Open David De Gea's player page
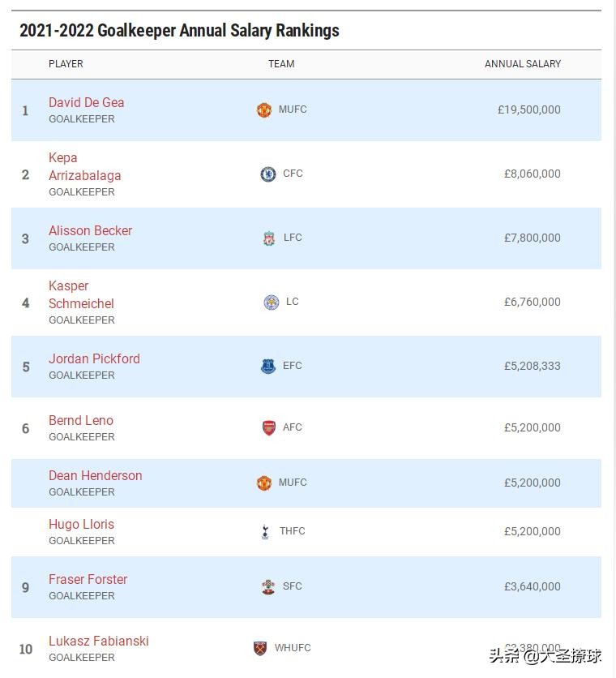 [x=86, y=102]
